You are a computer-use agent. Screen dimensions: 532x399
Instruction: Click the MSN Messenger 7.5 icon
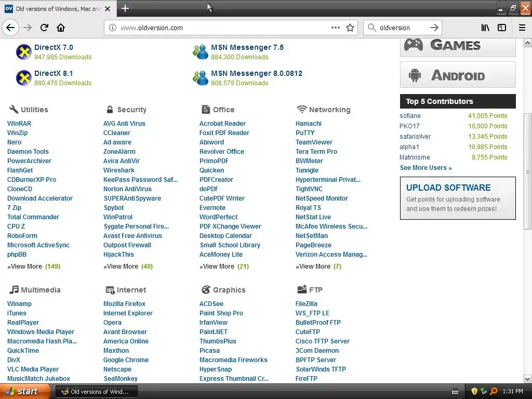pos(201,52)
